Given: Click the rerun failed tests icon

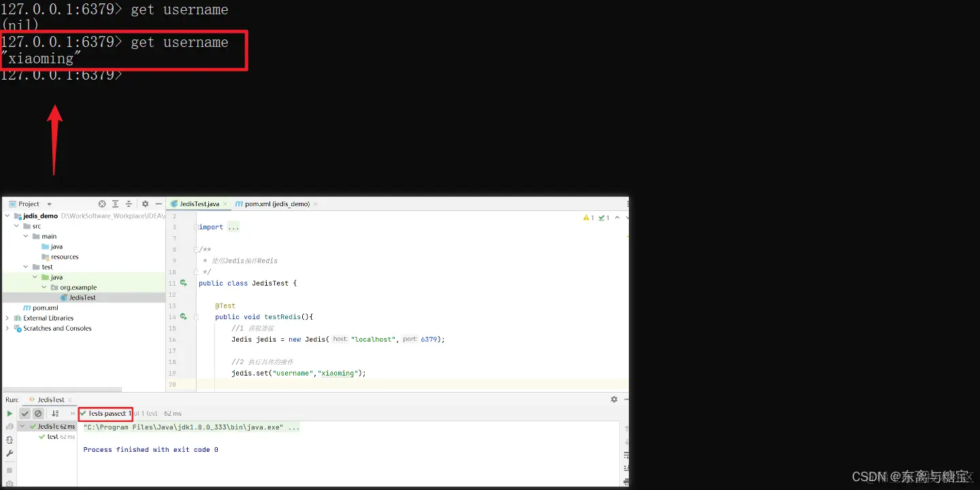Looking at the screenshot, I should pyautogui.click(x=10, y=427).
